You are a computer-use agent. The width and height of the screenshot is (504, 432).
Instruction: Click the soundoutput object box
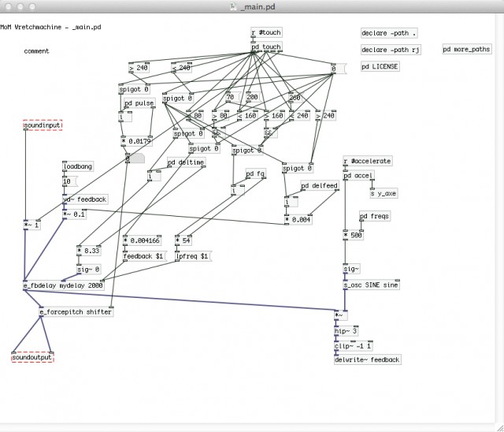[x=33, y=357]
